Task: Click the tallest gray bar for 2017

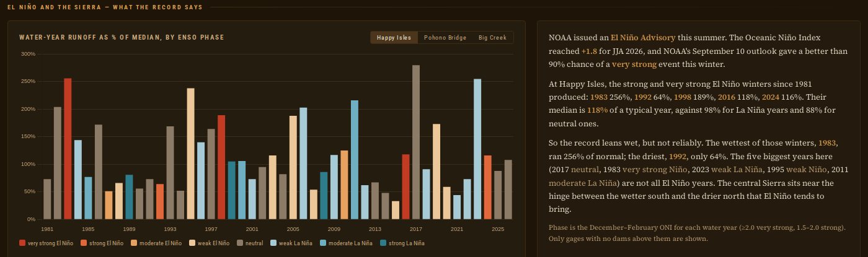Action: pos(416,142)
